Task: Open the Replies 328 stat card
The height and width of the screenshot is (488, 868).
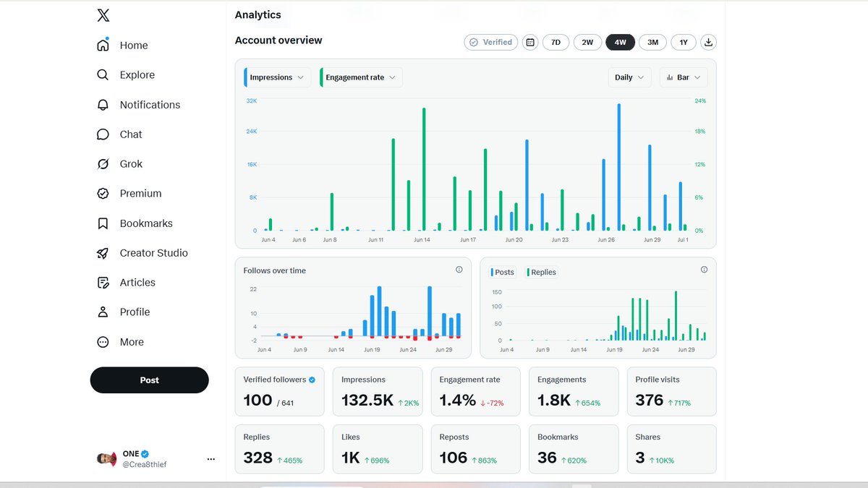Action: click(279, 449)
